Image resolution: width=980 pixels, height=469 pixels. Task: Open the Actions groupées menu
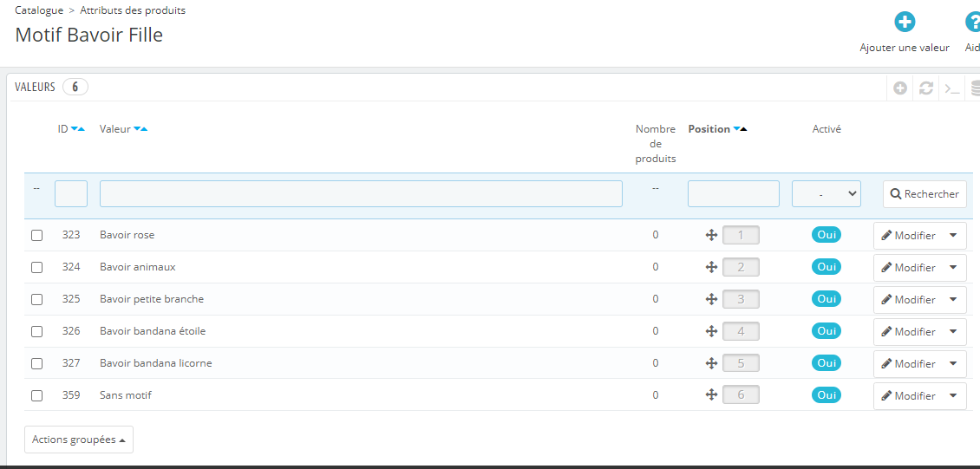79,440
